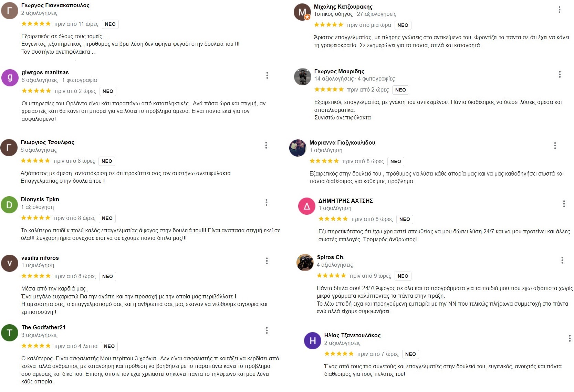Open three-dot menu for Γιωργος Μαυριδης review
Screen dimensions: 574x392
point(560,74)
